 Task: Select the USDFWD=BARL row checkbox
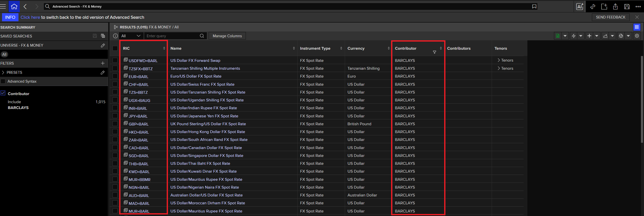115,60
